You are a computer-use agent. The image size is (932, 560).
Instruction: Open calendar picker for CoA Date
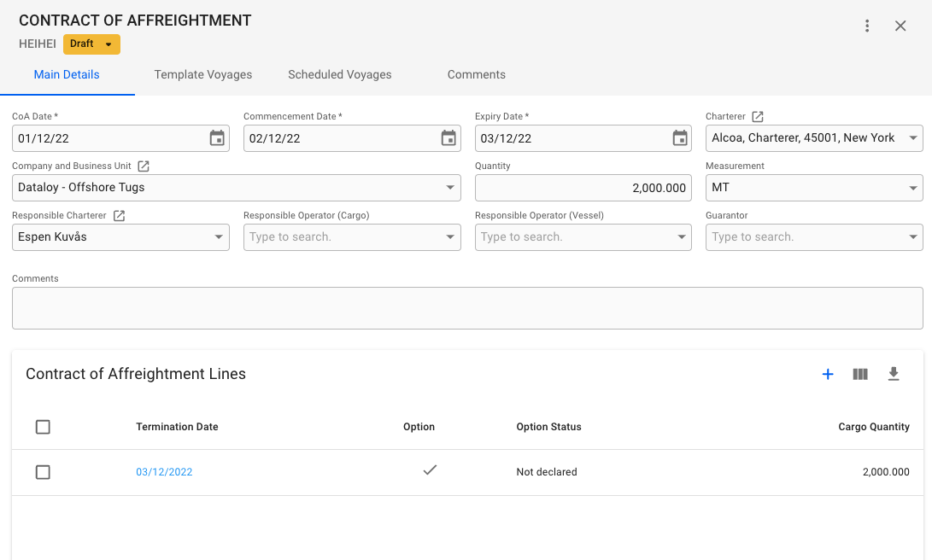point(217,138)
